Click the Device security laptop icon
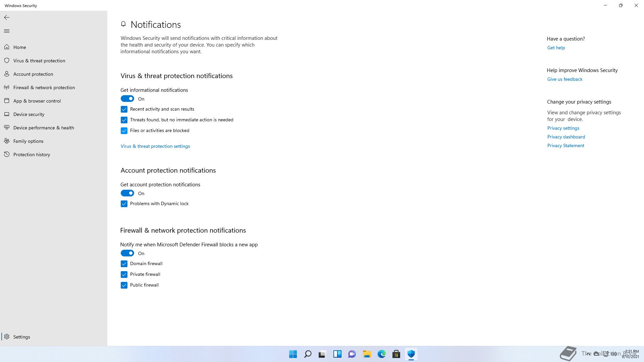Screen dimensions: 644x362 (x=7, y=114)
